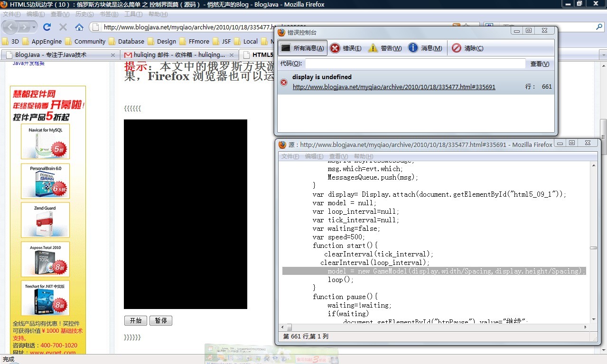Screen dimensions: 607x364
Task: Switch to the BlogJava tab
Action: click(x=59, y=55)
